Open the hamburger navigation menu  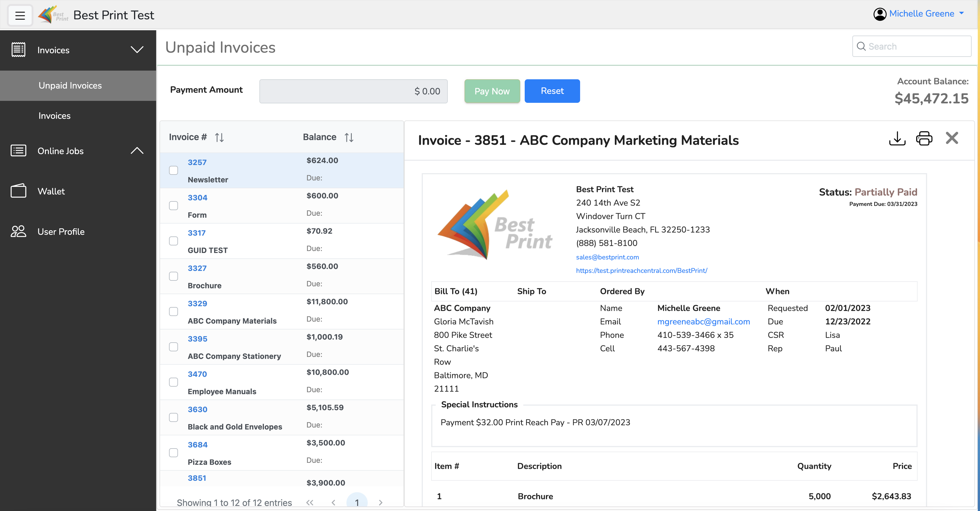coord(20,15)
